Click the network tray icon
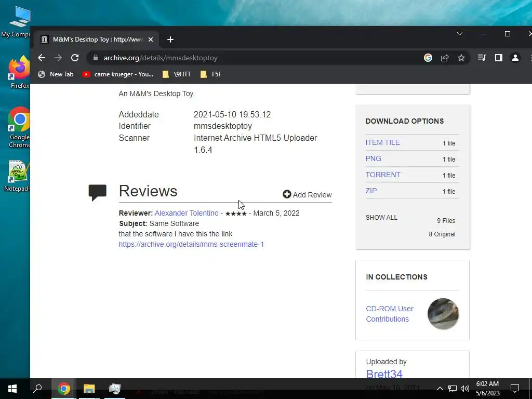This screenshot has width=532, height=399. [453, 389]
